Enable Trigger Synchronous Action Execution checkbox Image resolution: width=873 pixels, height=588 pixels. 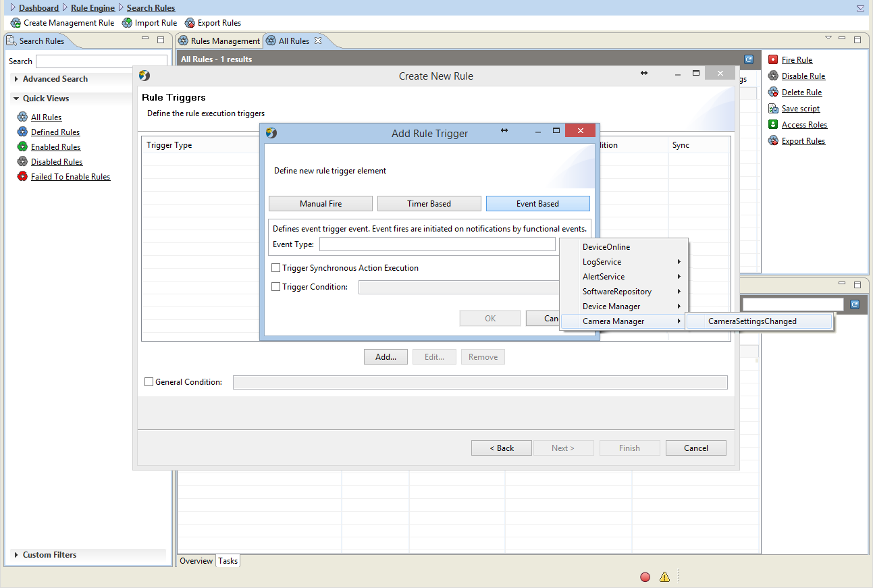pos(275,268)
